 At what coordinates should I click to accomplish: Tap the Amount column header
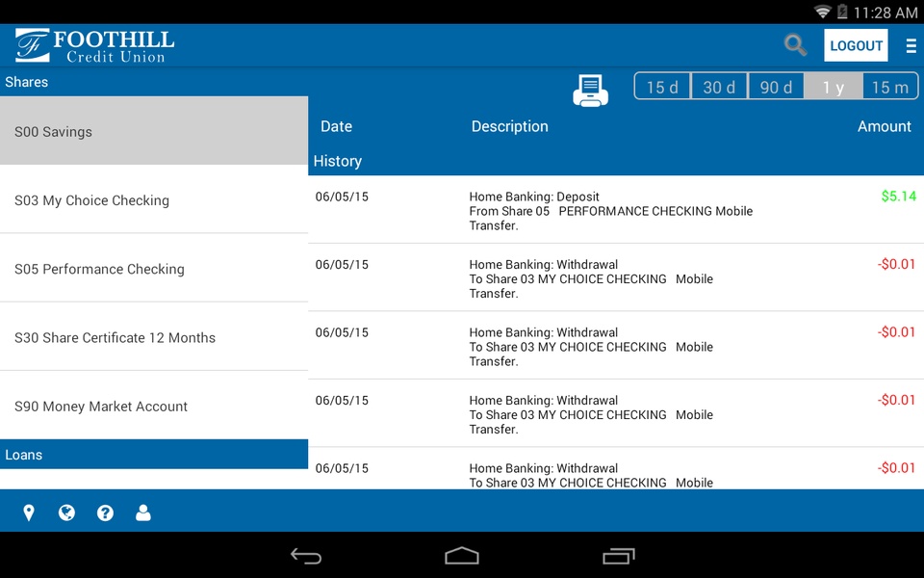tap(884, 126)
